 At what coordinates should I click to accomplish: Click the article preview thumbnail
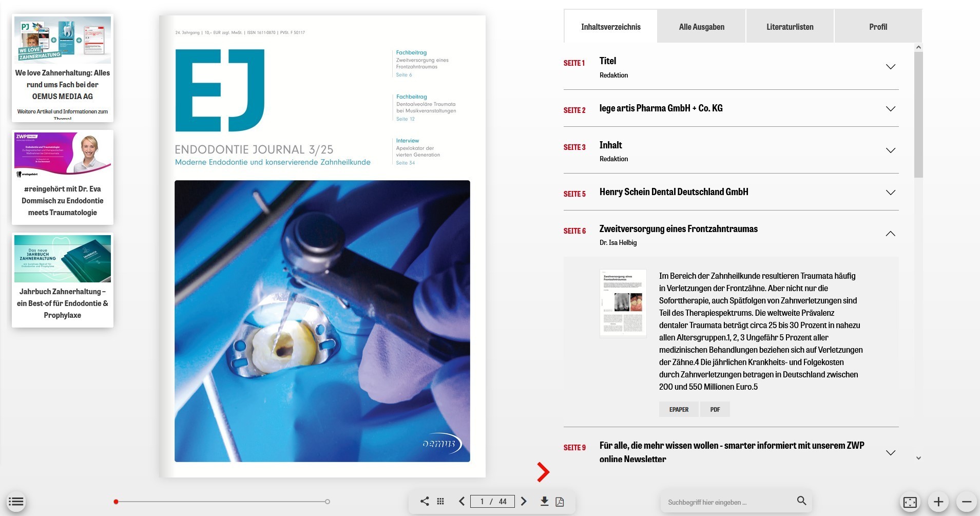click(x=623, y=303)
